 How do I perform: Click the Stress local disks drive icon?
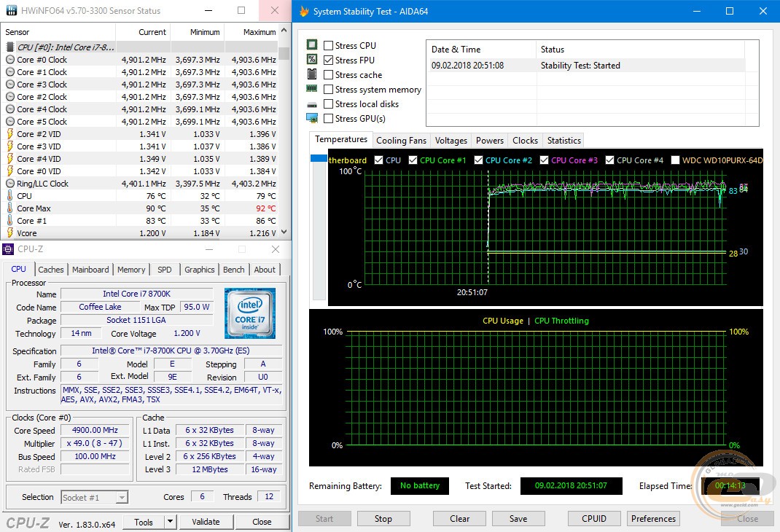coord(312,104)
